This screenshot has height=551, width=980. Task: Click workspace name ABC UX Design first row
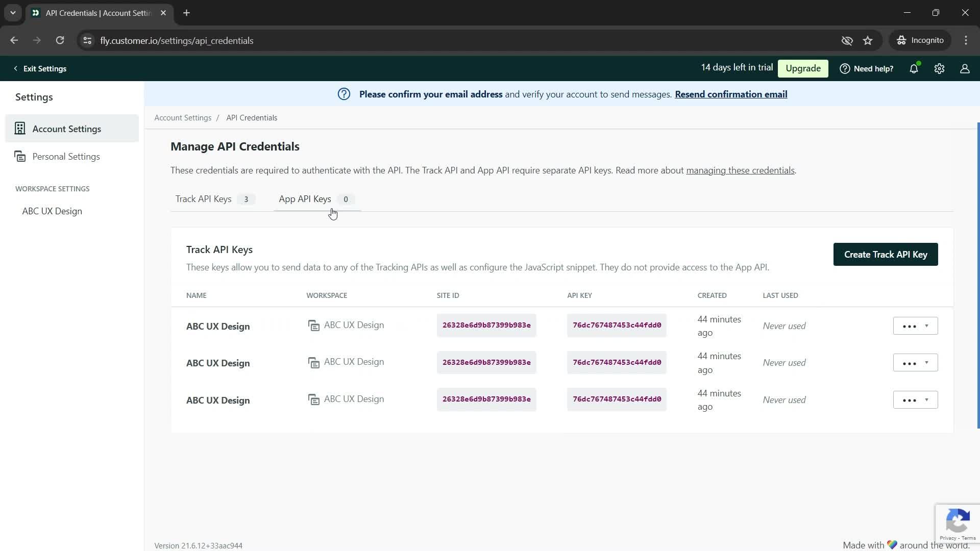(x=354, y=325)
